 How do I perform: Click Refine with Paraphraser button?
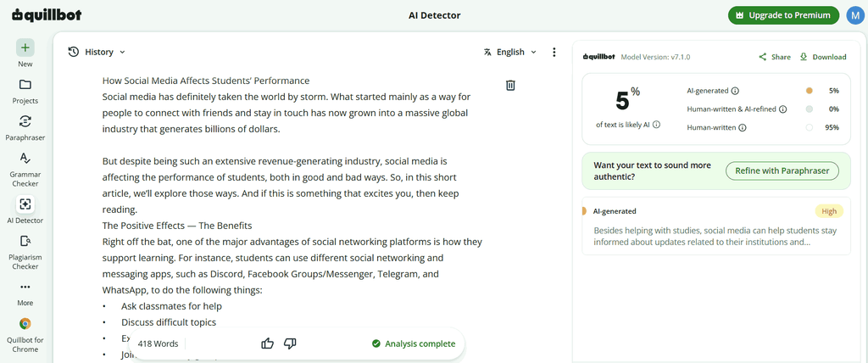pos(782,170)
